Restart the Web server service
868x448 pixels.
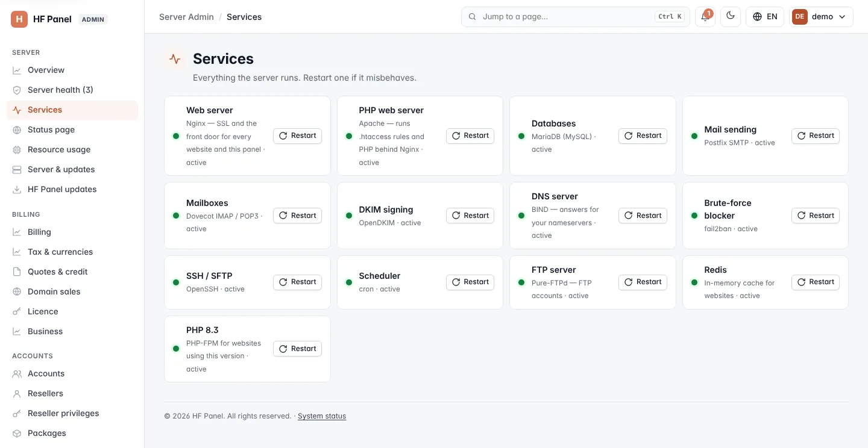pyautogui.click(x=297, y=135)
